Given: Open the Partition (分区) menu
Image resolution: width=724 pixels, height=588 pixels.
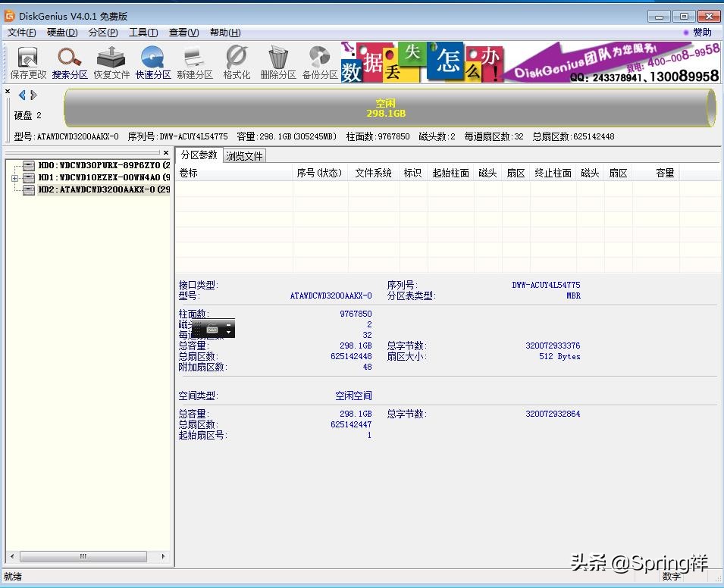Looking at the screenshot, I should pos(103,33).
